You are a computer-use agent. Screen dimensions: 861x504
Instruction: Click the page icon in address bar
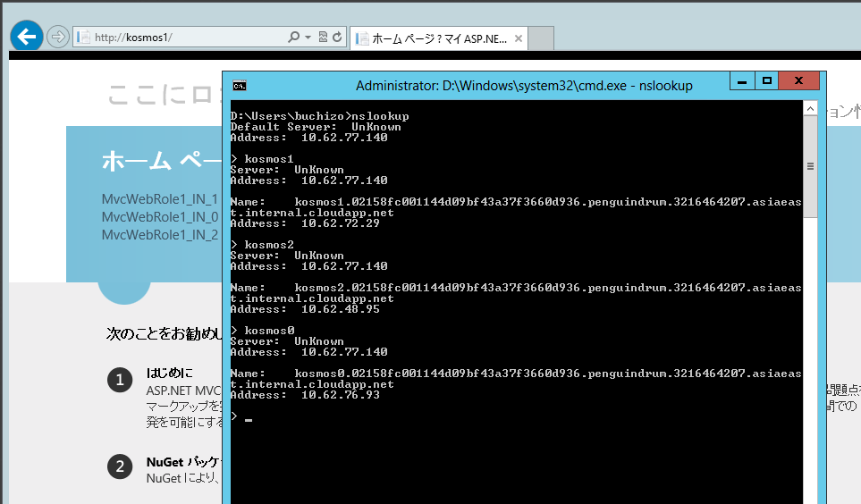84,38
